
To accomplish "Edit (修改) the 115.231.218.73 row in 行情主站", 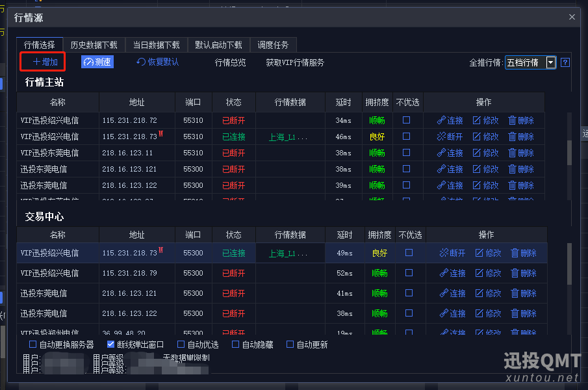I will coord(485,136).
